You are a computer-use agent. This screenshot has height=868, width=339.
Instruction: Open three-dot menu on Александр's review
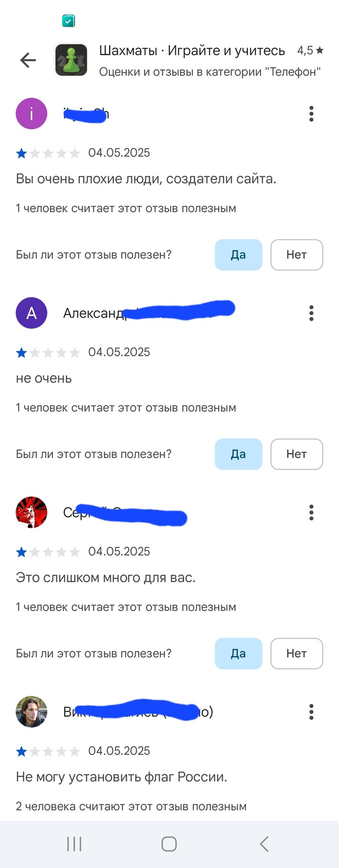point(311,313)
